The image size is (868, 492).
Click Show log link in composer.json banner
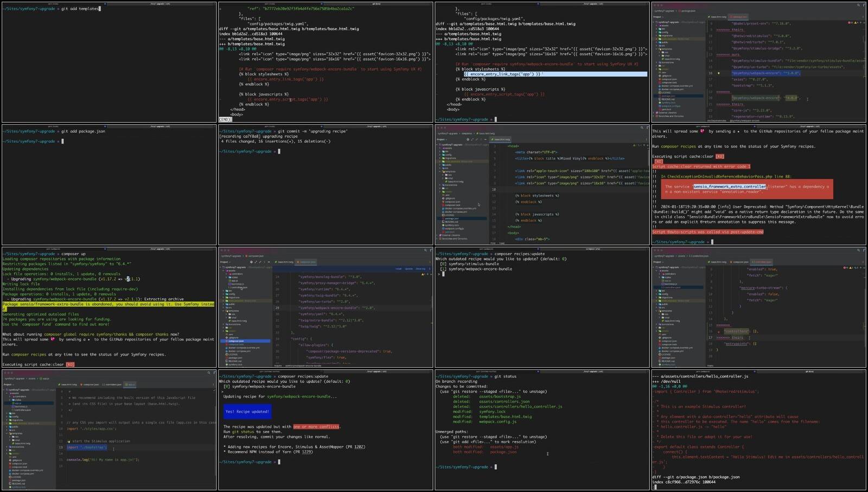click(x=420, y=268)
